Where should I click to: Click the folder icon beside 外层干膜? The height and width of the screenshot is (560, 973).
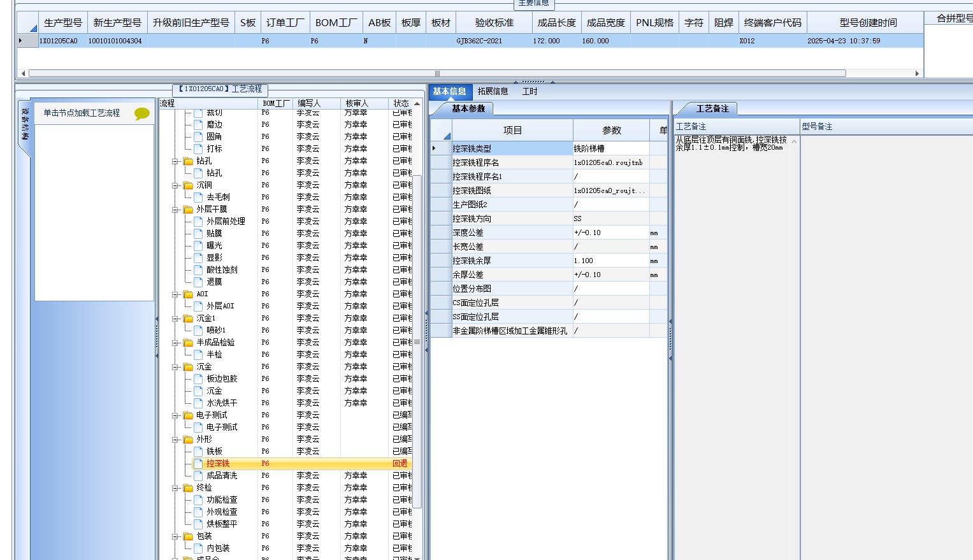coord(188,210)
